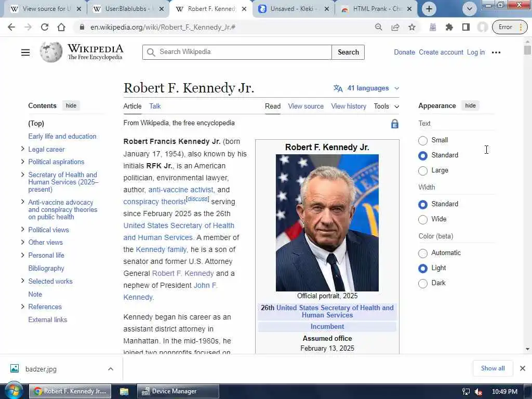Click the browser address bar URL
532x399 pixels.
pos(163,27)
